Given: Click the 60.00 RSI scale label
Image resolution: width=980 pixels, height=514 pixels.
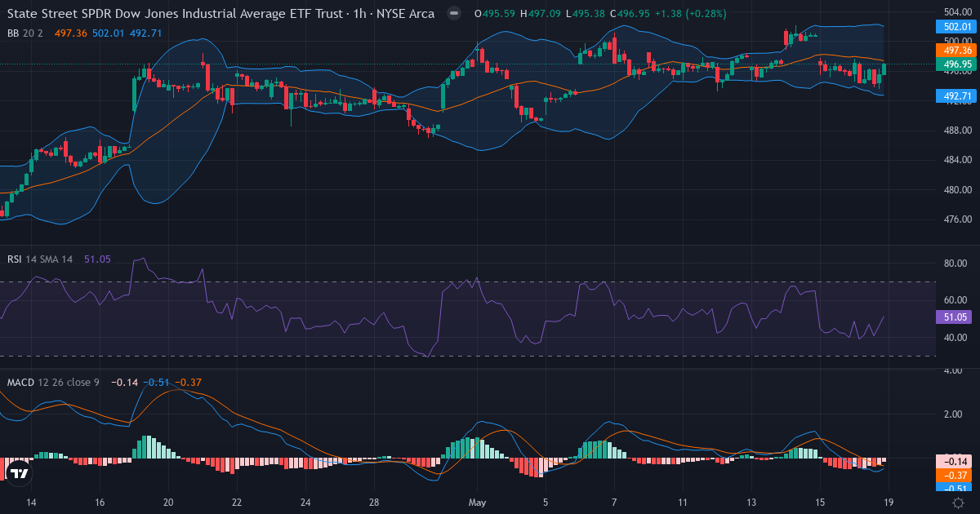Looking at the screenshot, I should pyautogui.click(x=957, y=300).
